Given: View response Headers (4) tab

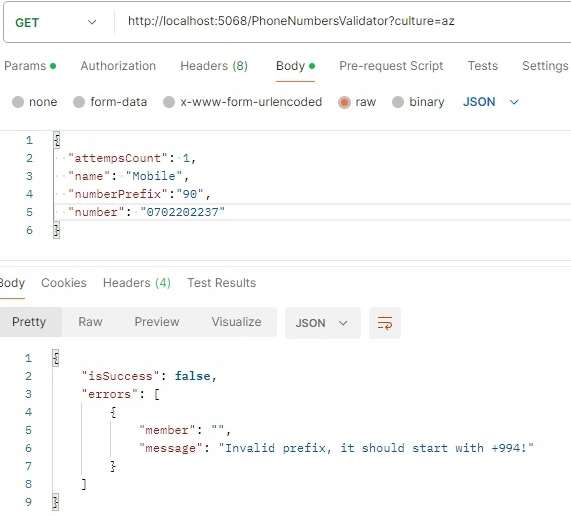Looking at the screenshot, I should 137,283.
